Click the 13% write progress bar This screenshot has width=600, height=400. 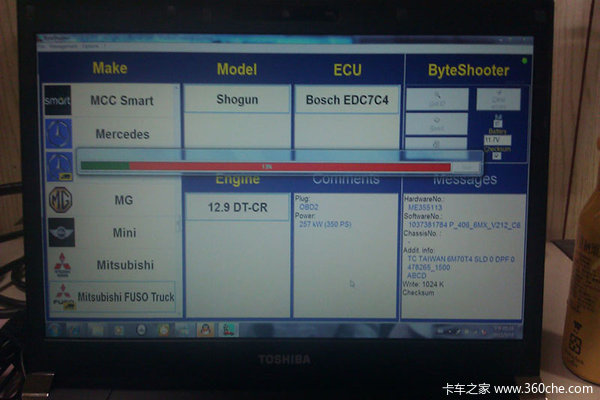coord(266,167)
